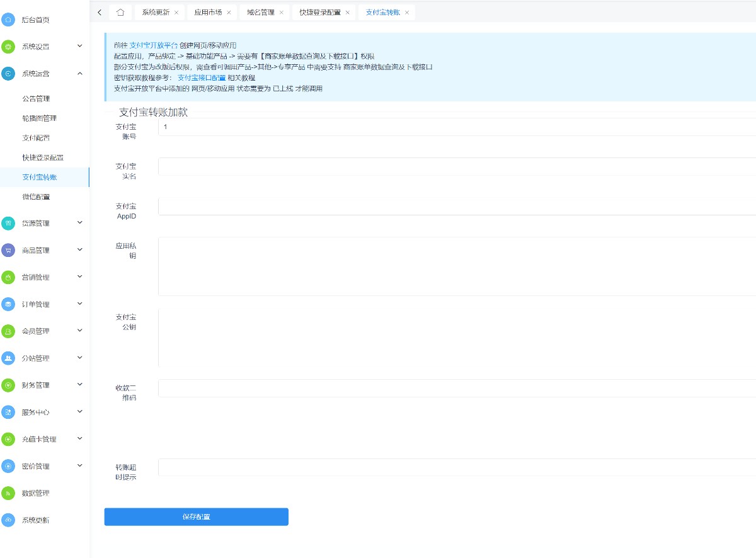Open 支付配置 in the sidebar
Viewport: 756px width, 558px height.
[36, 138]
